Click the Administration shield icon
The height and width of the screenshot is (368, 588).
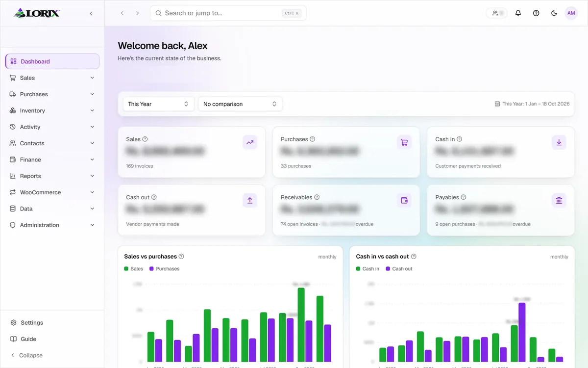click(13, 225)
